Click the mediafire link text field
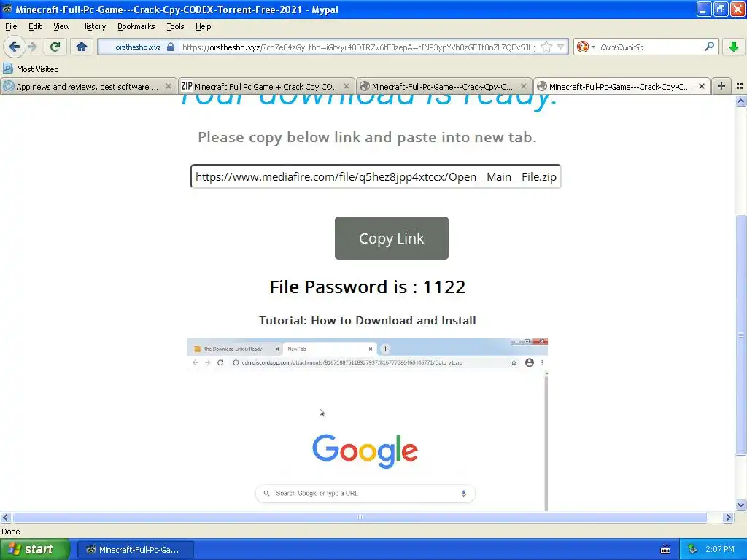This screenshot has width=747, height=560. tap(376, 176)
